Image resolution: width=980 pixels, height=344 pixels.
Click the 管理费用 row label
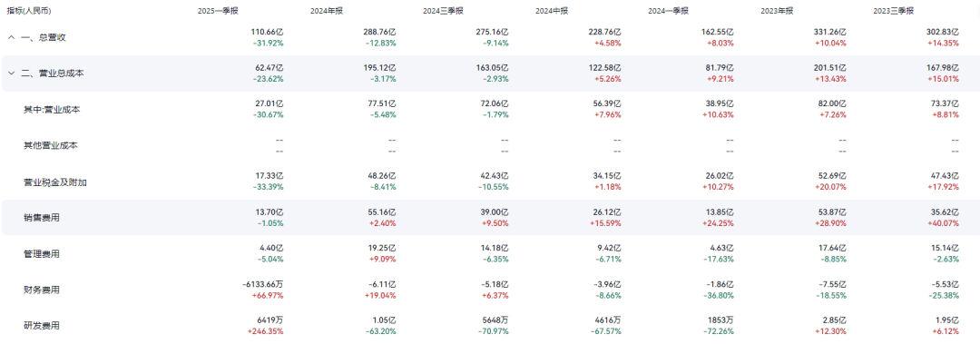click(x=37, y=254)
